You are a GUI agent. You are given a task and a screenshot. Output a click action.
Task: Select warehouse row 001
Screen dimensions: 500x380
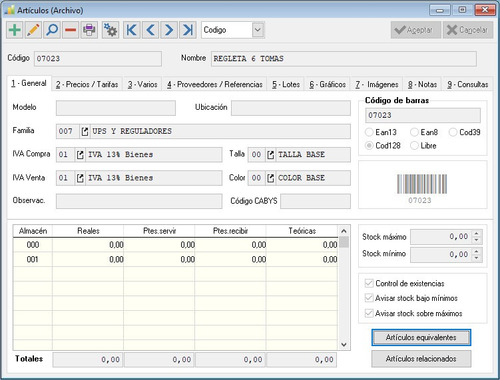pyautogui.click(x=176, y=259)
